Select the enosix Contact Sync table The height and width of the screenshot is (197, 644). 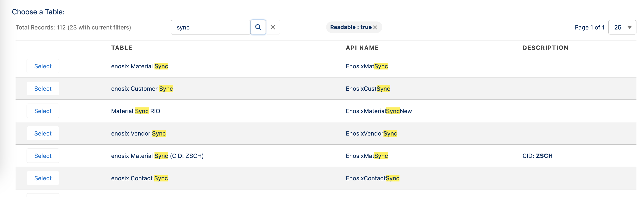tap(43, 178)
